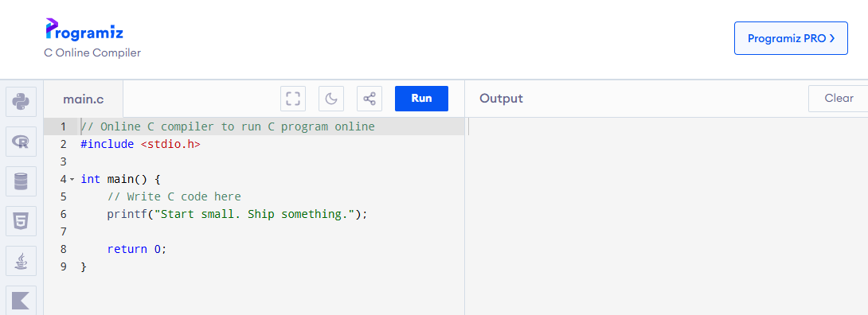Share the code via share icon

tap(369, 99)
